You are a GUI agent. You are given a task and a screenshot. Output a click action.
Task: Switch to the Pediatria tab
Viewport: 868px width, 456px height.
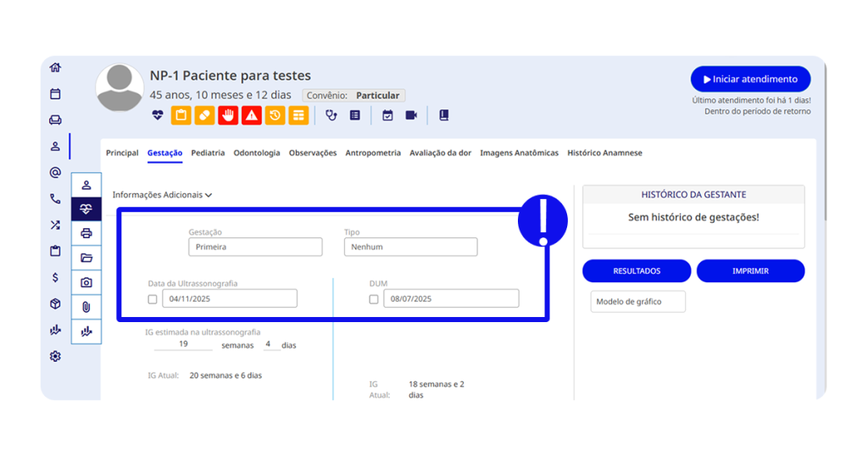(208, 153)
